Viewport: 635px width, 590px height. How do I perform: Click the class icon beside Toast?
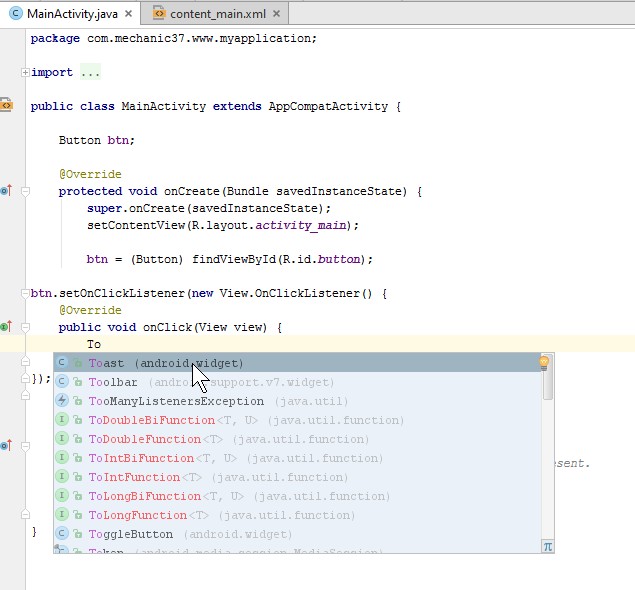tap(62, 362)
